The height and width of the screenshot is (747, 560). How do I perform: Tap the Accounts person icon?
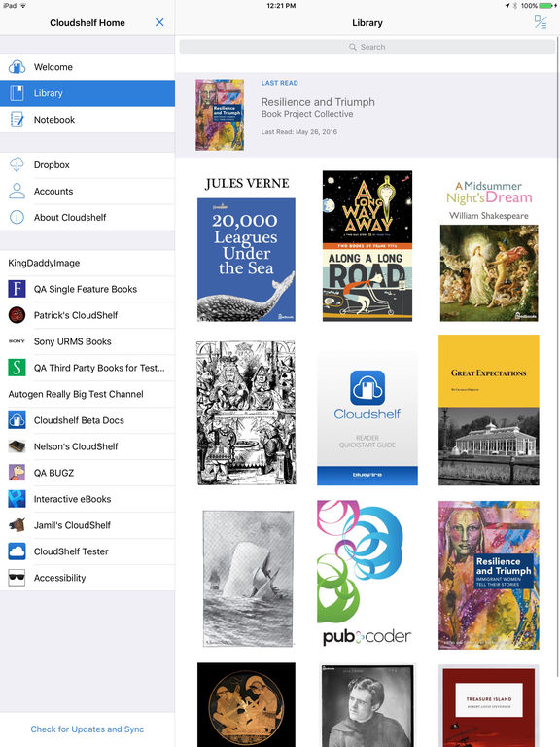[x=17, y=191]
